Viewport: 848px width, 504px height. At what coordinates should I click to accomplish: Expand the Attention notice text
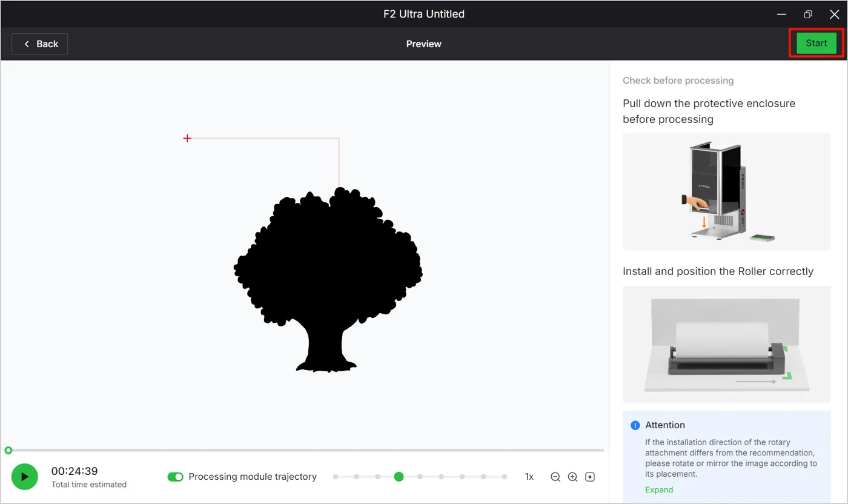[x=659, y=489]
